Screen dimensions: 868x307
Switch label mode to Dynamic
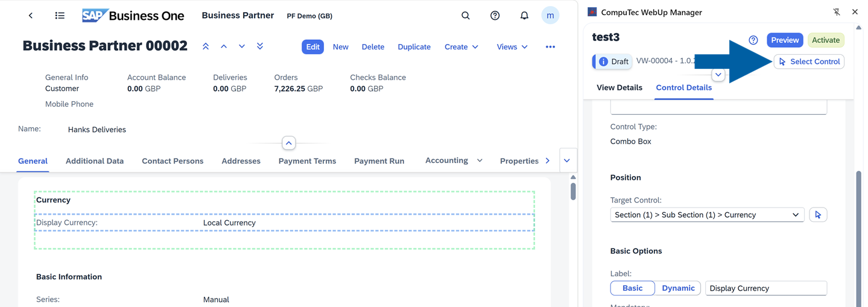pos(678,288)
